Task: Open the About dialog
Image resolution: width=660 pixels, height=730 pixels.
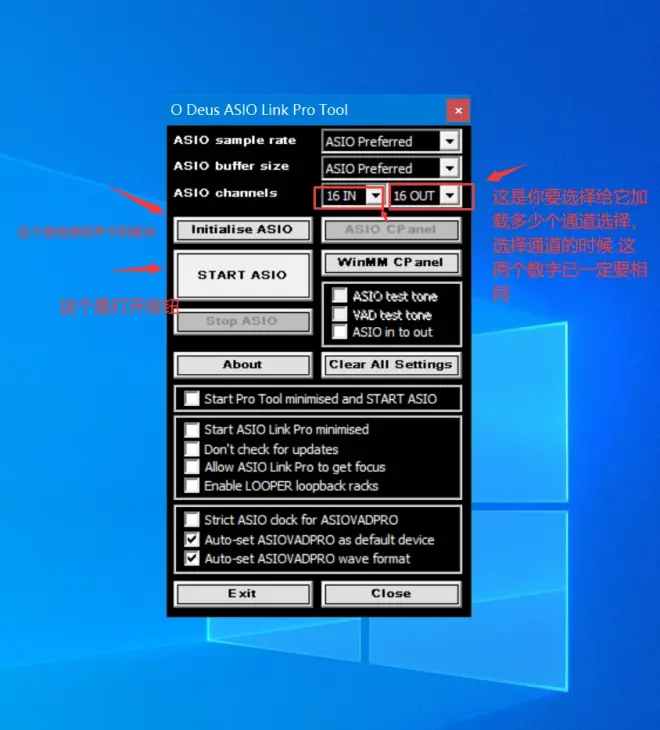Action: (242, 365)
